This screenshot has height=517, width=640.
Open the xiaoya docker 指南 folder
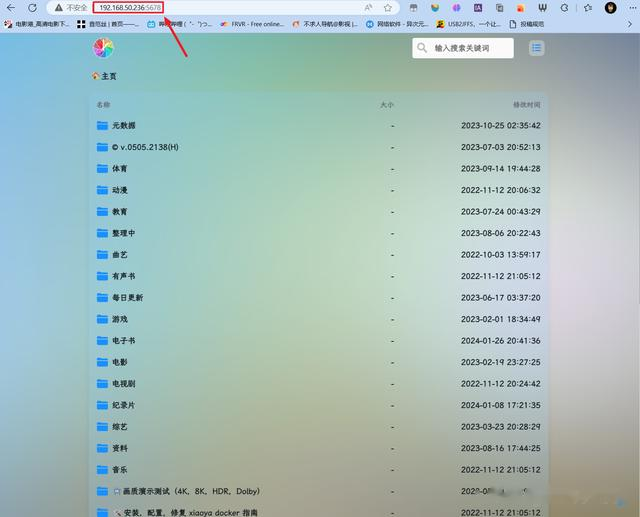(318, 512)
